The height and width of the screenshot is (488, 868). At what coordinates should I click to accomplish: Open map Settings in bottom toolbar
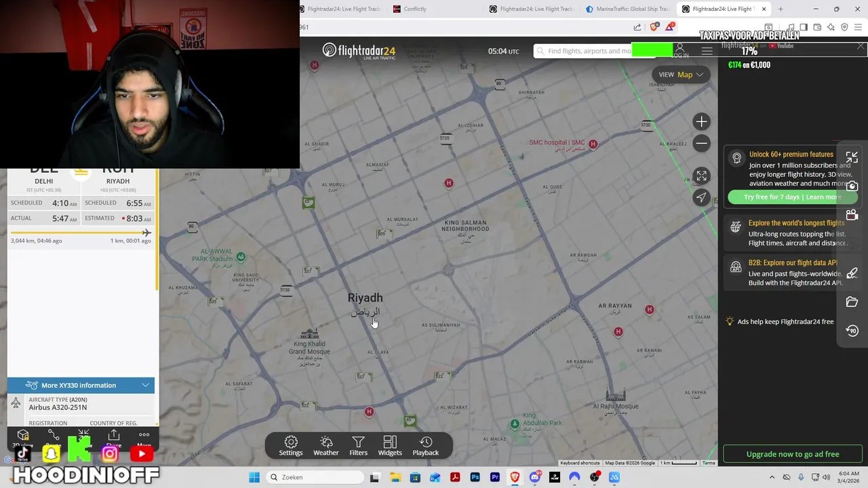point(291,446)
